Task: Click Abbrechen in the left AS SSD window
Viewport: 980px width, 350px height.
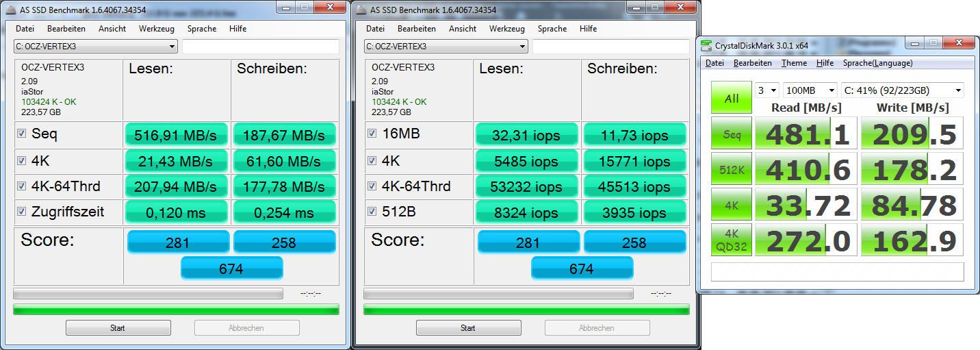Action: 246,328
